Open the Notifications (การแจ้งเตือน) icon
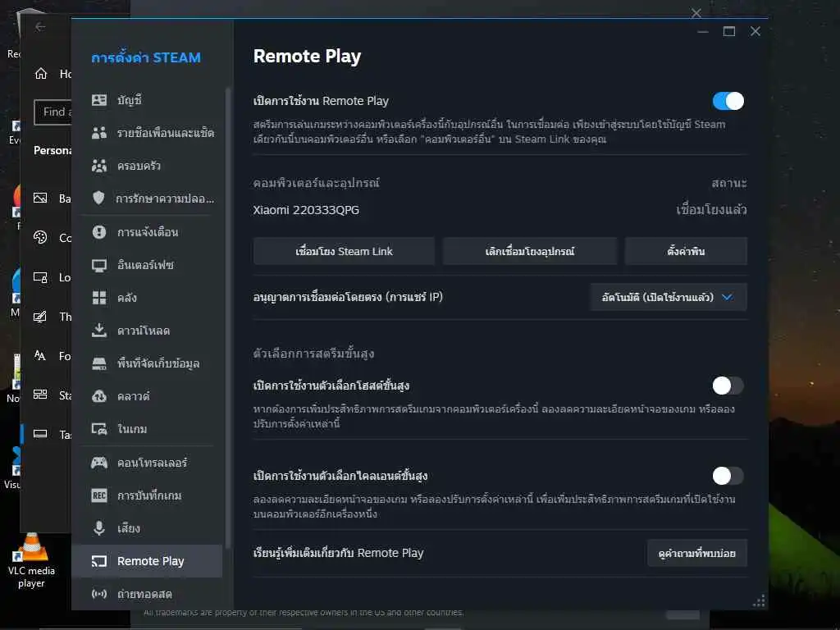This screenshot has height=630, width=840. 99,232
